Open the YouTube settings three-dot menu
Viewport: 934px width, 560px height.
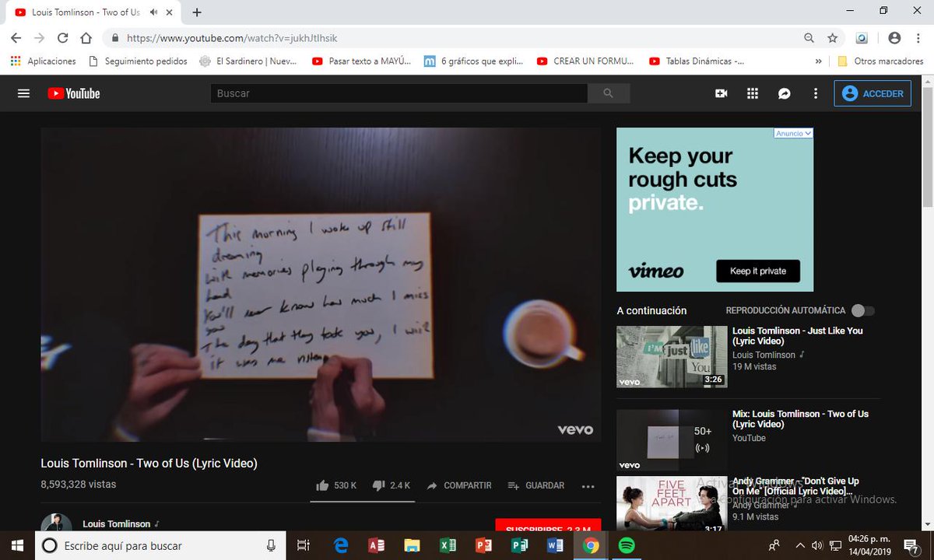pos(816,93)
